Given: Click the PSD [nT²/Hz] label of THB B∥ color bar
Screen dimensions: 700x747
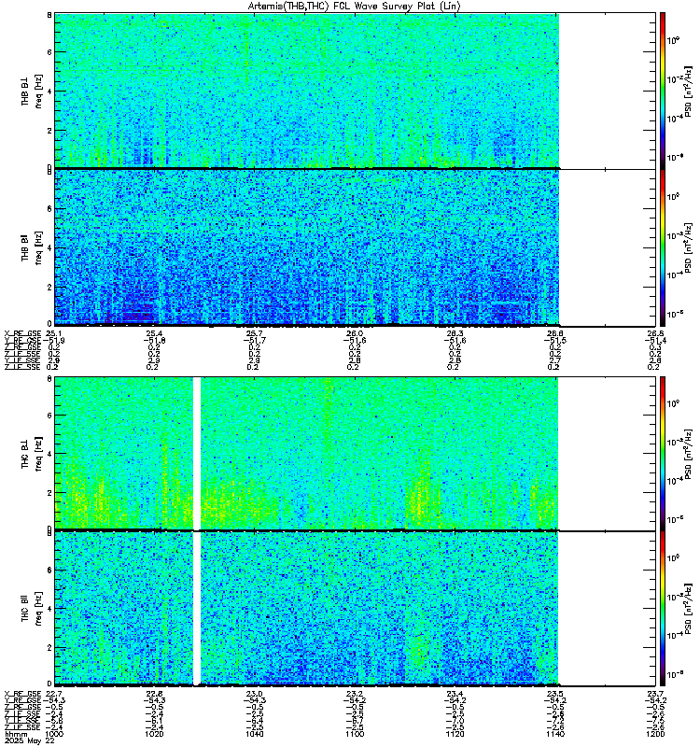Looking at the screenshot, I should (688, 247).
